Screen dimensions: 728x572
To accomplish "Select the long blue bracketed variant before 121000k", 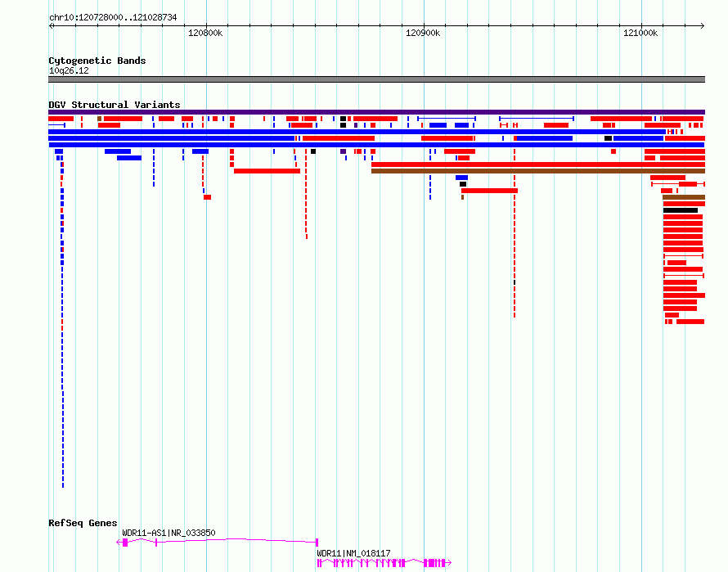I will 537,119.
